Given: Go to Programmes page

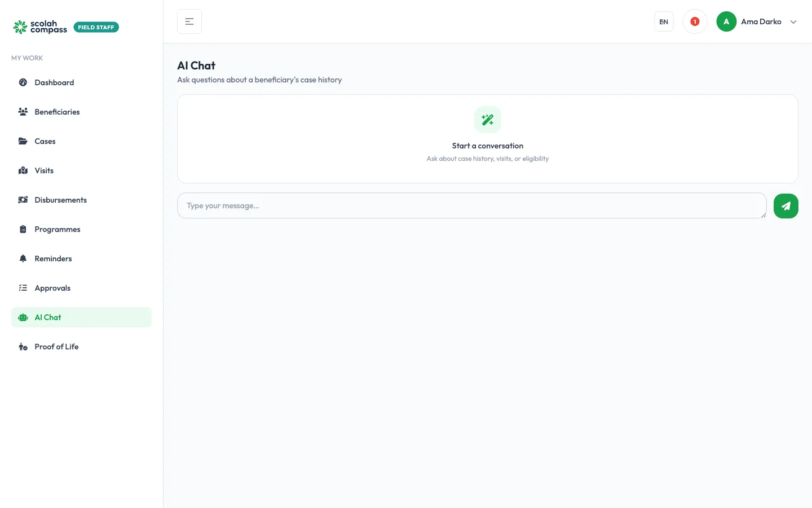Looking at the screenshot, I should point(81,229).
